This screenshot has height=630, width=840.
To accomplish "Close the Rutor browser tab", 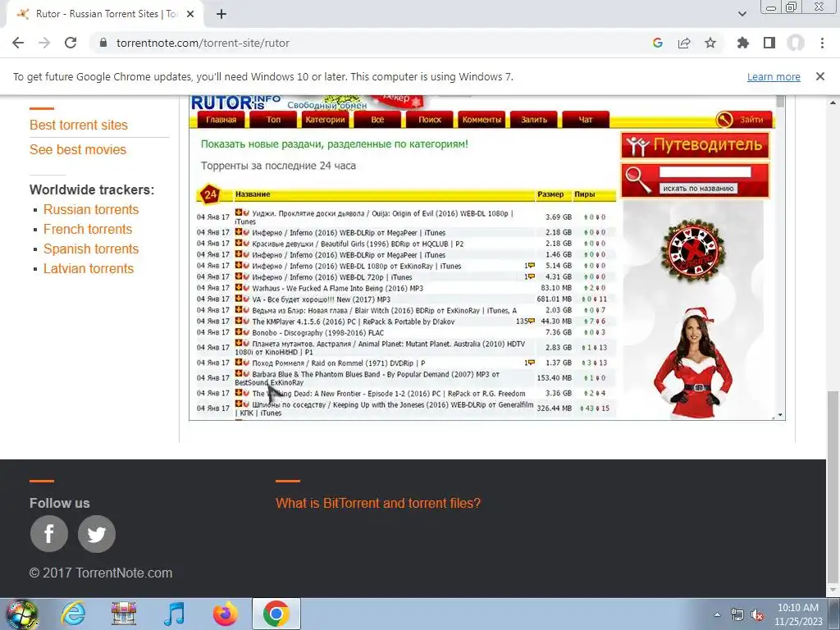I will (190, 14).
